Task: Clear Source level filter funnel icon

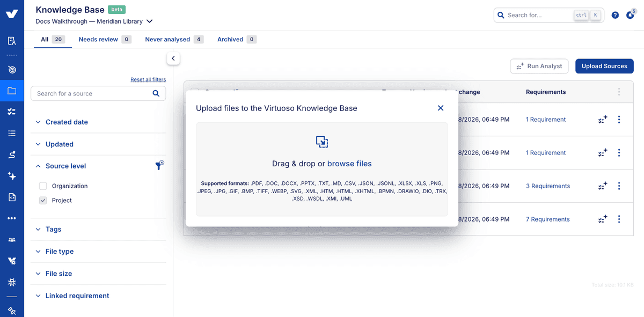Action: click(159, 166)
